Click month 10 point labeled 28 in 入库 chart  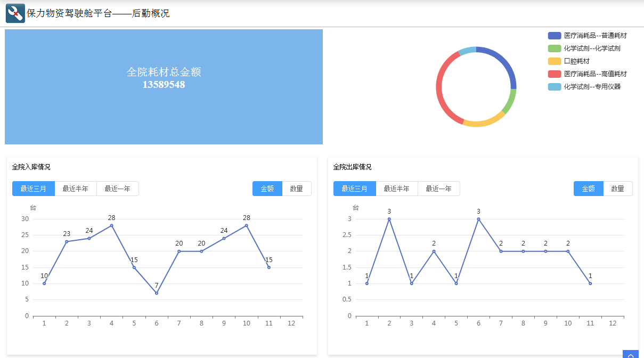pos(246,225)
